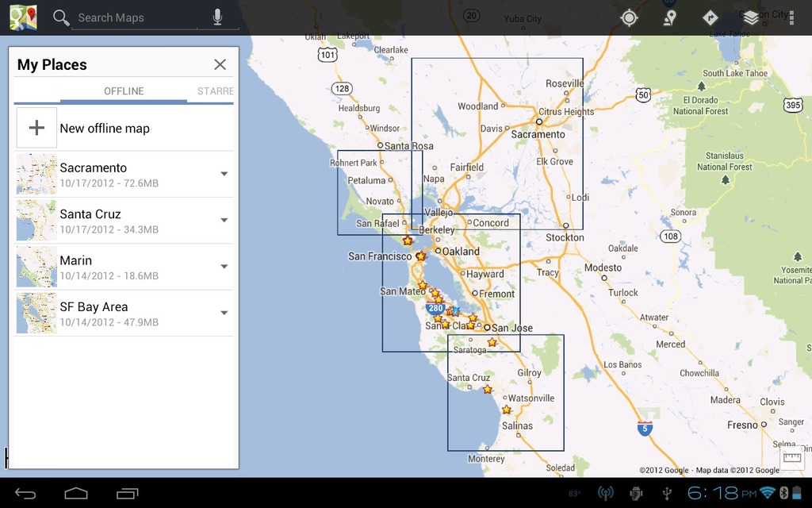Tap the Android Home navigation button
This screenshot has width=812, height=508.
pos(75,493)
